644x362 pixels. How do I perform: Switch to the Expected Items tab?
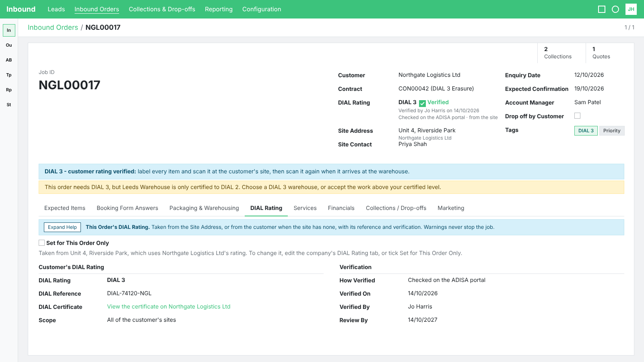click(65, 208)
